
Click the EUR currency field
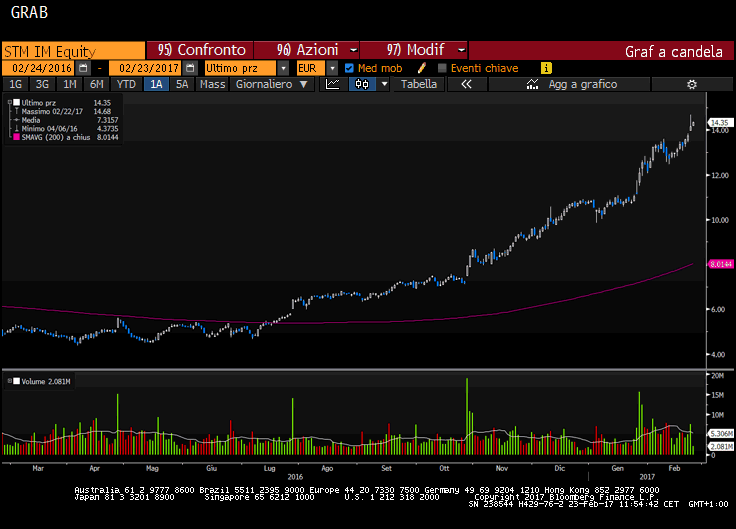tap(311, 68)
